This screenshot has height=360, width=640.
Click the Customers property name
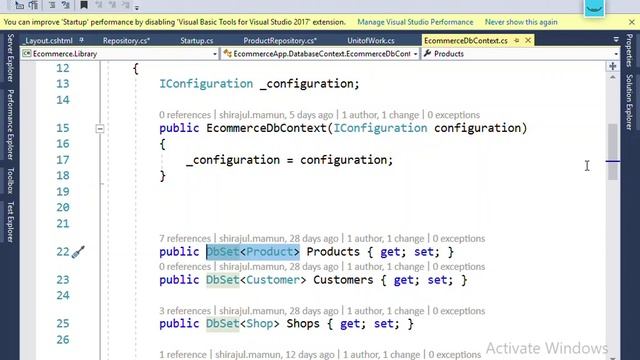coord(343,280)
